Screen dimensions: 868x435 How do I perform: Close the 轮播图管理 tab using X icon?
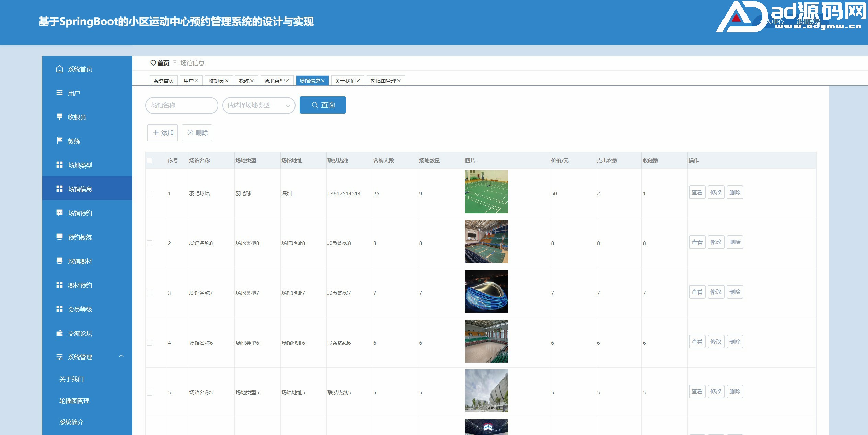tap(399, 81)
